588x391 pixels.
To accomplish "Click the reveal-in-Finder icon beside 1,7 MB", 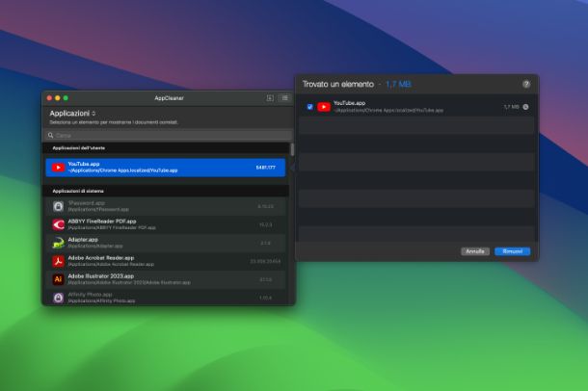I will [x=525, y=107].
